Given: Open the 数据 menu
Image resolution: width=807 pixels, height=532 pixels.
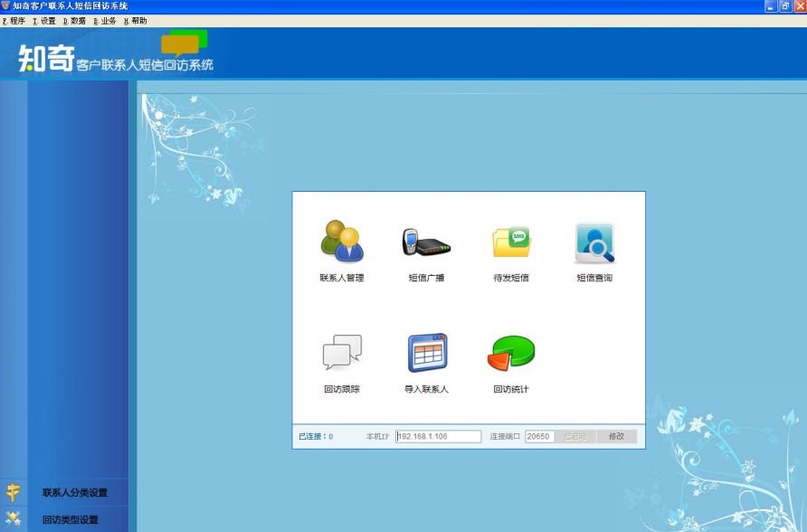Looking at the screenshot, I should pyautogui.click(x=74, y=21).
